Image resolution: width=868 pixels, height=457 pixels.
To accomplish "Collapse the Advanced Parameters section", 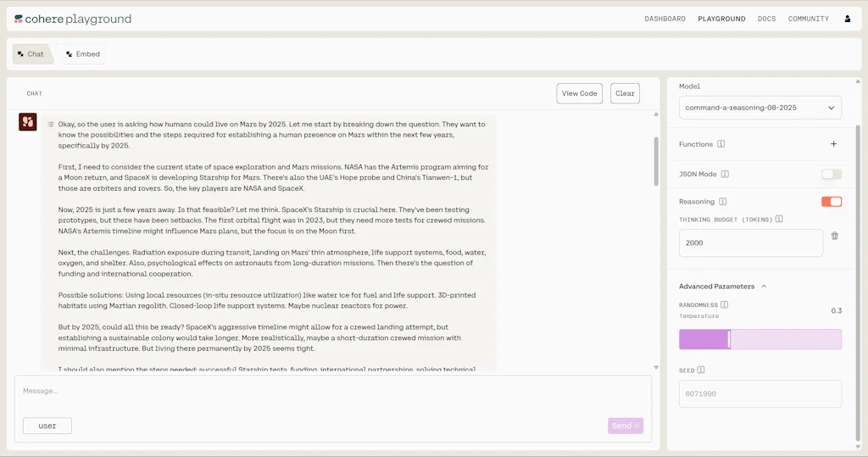I will tap(722, 287).
